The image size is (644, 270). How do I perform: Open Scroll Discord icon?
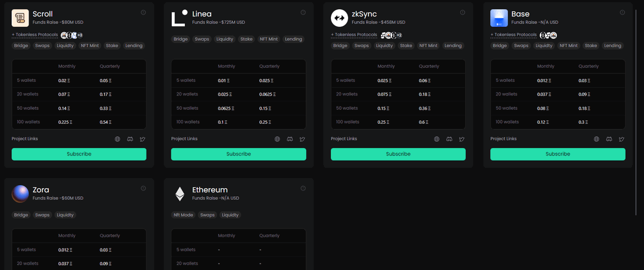click(x=130, y=139)
